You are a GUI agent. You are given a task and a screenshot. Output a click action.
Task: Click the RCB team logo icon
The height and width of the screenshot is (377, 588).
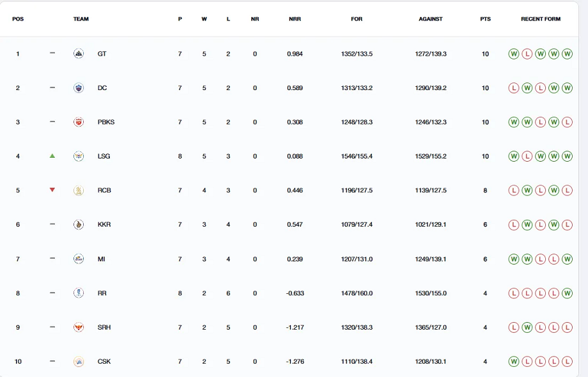[x=78, y=190]
